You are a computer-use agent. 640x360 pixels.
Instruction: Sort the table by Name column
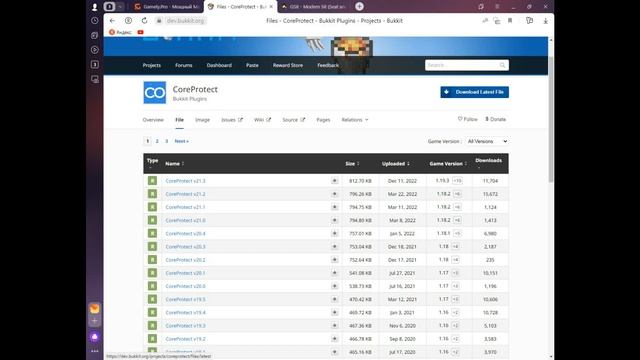click(x=174, y=164)
